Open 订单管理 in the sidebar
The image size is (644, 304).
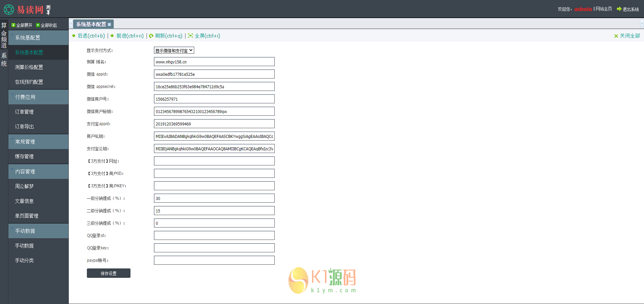pos(24,112)
